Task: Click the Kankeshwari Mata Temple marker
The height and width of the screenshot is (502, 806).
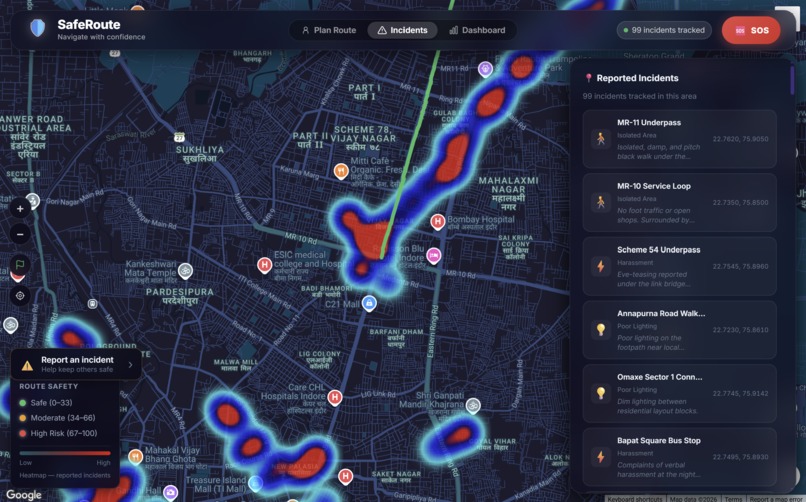Action: click(x=186, y=270)
